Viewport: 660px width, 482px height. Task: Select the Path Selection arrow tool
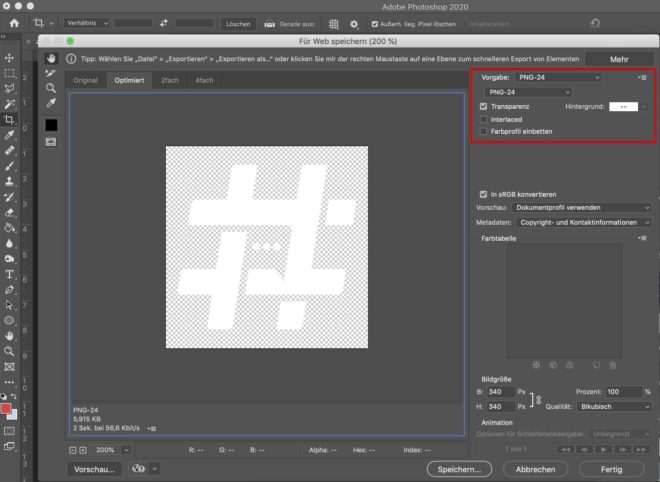(x=9, y=305)
